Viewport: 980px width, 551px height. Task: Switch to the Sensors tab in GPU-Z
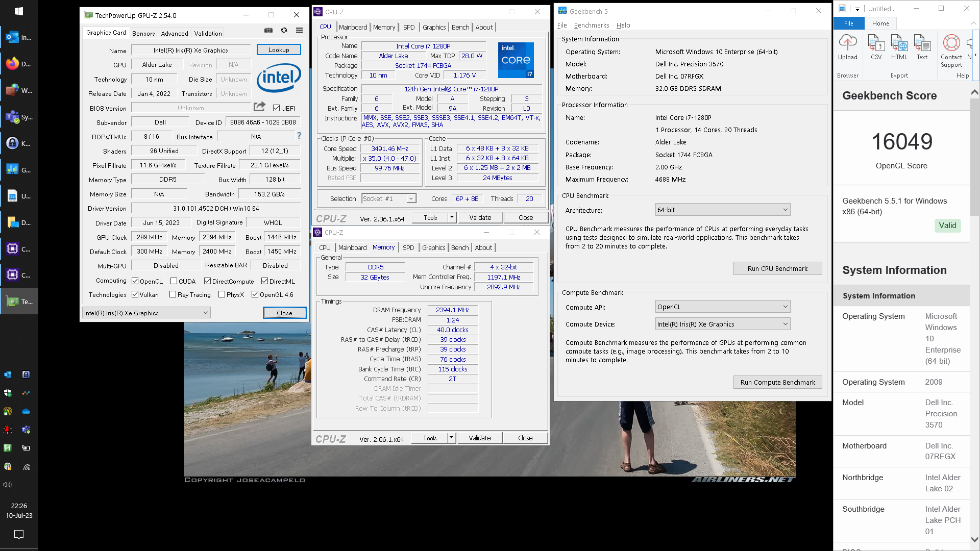point(143,33)
